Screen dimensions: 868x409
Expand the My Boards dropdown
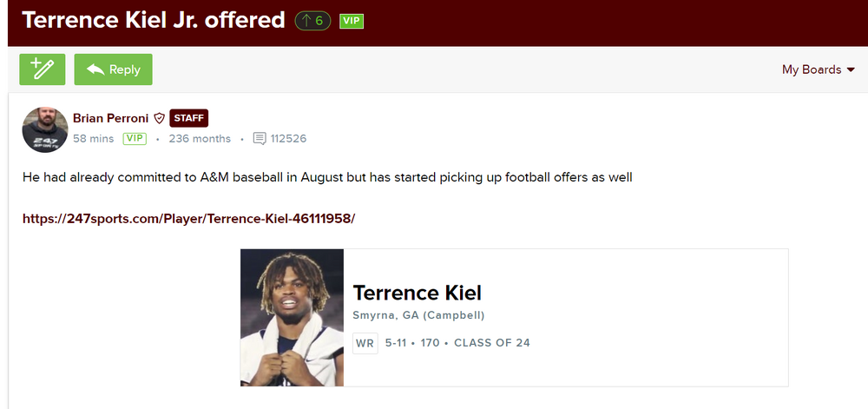[818, 69]
